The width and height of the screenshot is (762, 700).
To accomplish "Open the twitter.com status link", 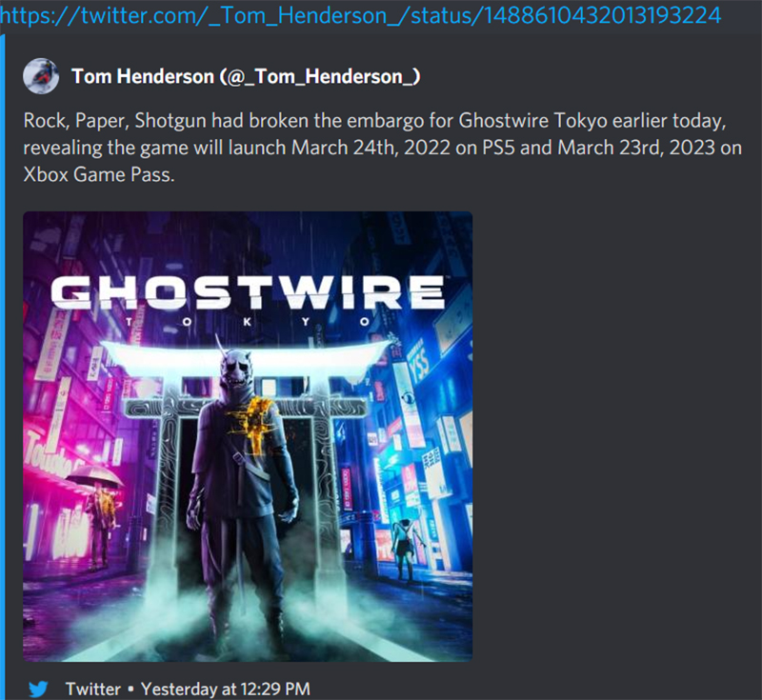I will [x=360, y=15].
